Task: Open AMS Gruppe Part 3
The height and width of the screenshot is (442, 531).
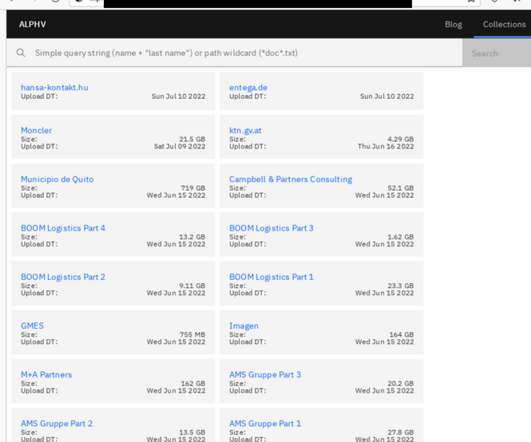Action: coord(265,374)
